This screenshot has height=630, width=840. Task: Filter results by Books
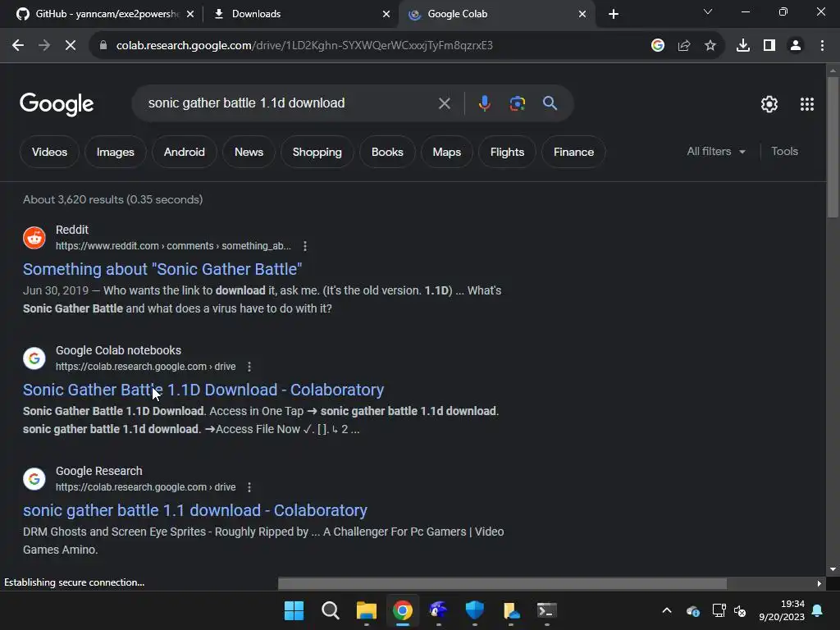[x=387, y=152]
